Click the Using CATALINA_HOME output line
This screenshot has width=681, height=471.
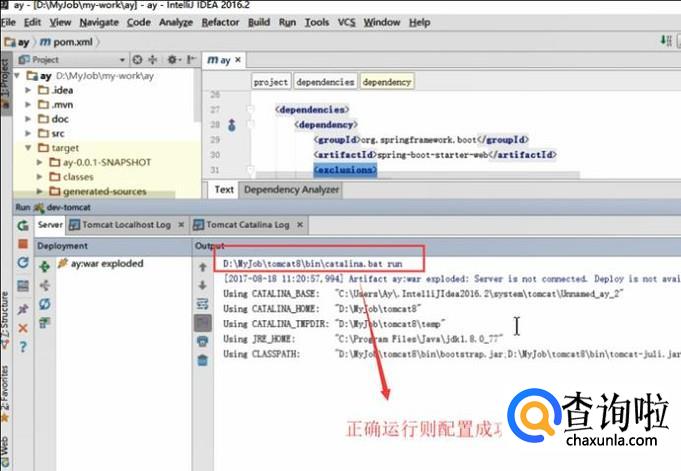coord(322,308)
